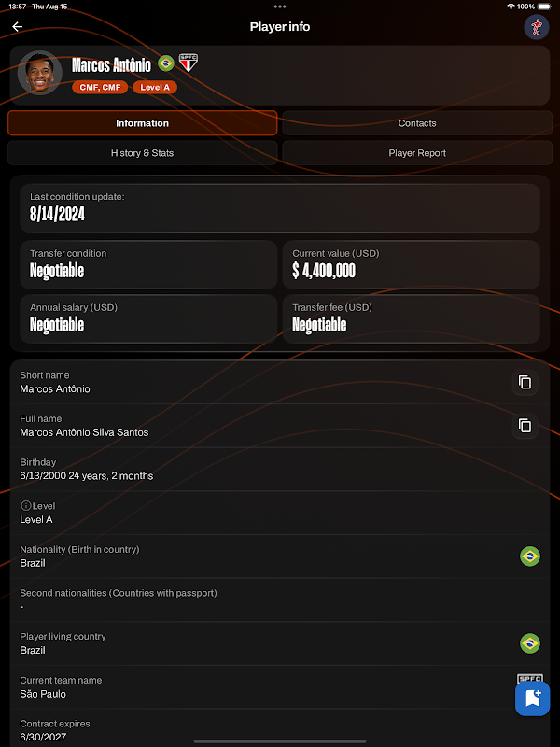Image resolution: width=560 pixels, height=747 pixels.
Task: Tap the Level A value in Level row
Action: (x=36, y=520)
